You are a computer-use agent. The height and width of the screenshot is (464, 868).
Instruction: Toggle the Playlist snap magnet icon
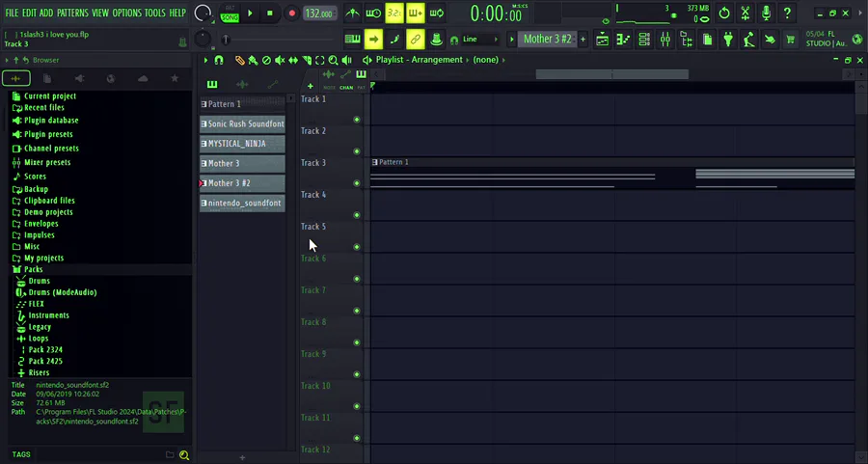pyautogui.click(x=219, y=61)
